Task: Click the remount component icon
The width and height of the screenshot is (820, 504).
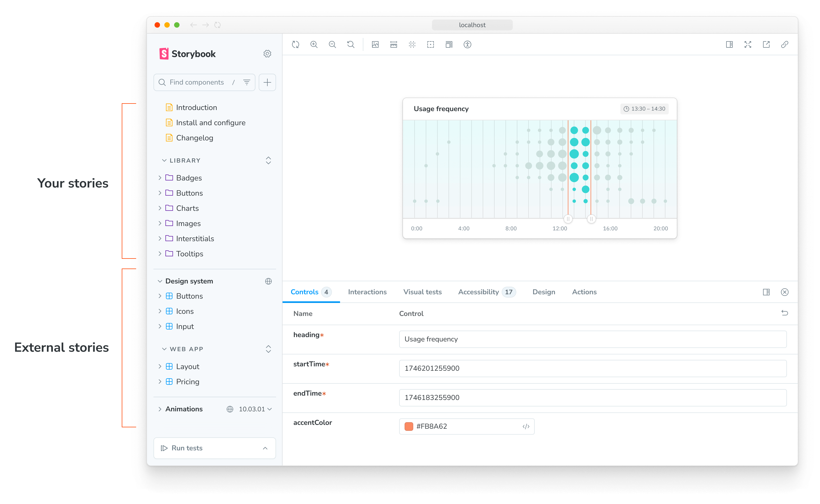Action: tap(296, 44)
